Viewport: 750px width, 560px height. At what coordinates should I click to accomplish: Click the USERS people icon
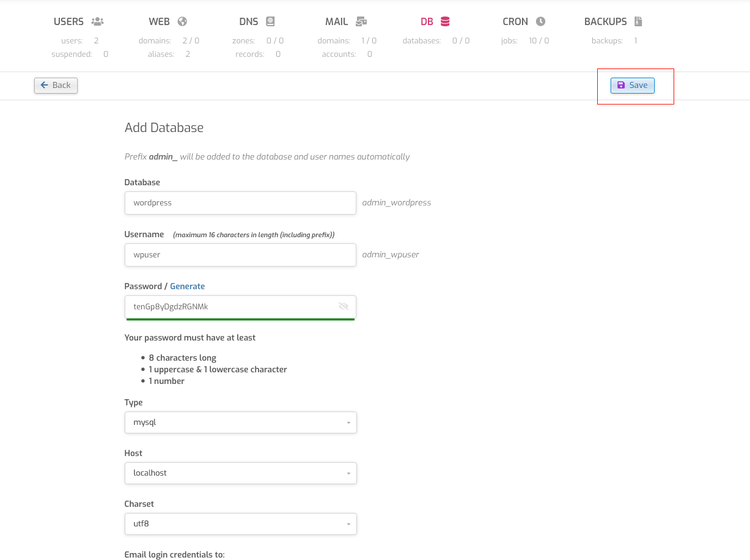pyautogui.click(x=97, y=21)
